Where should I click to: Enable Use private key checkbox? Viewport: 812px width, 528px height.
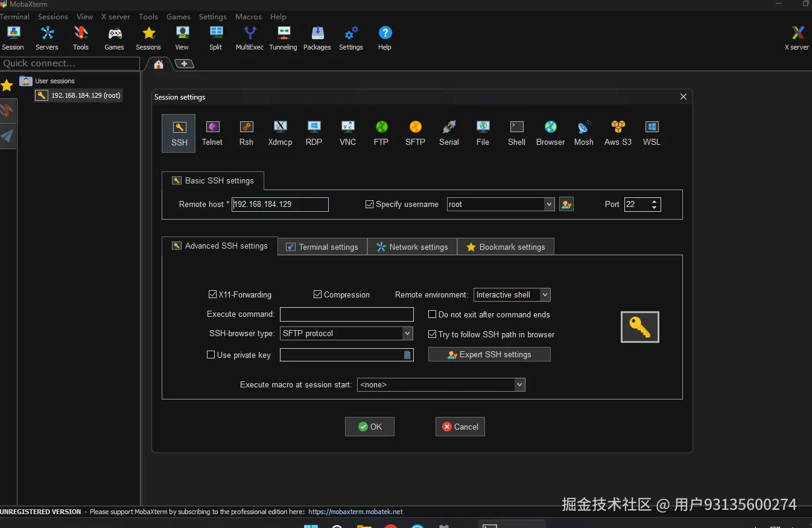click(211, 355)
